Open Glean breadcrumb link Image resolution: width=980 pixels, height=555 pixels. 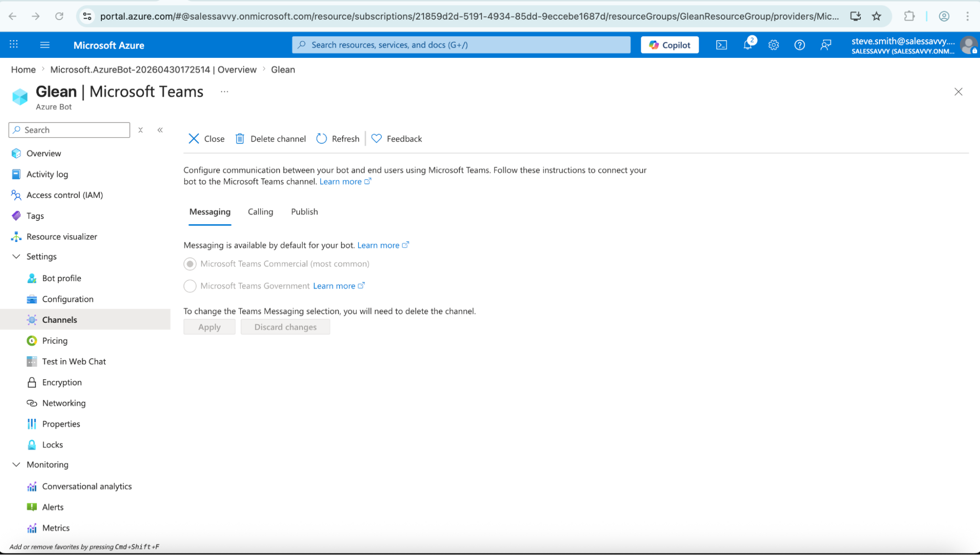(x=283, y=70)
